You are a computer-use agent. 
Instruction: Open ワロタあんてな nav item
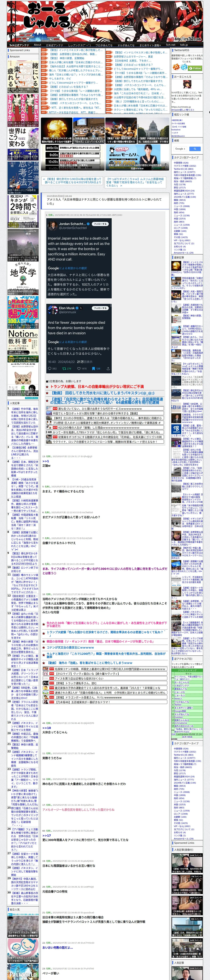coord(104,45)
